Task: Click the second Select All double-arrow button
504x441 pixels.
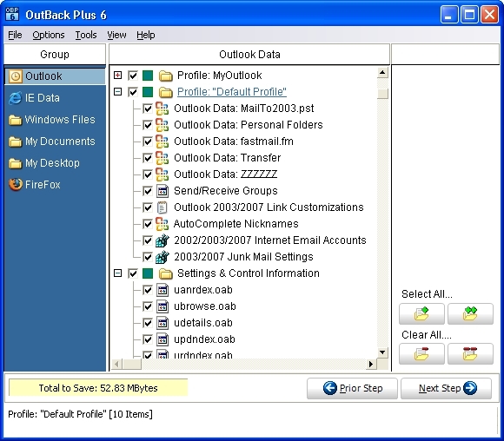Action: click(470, 313)
